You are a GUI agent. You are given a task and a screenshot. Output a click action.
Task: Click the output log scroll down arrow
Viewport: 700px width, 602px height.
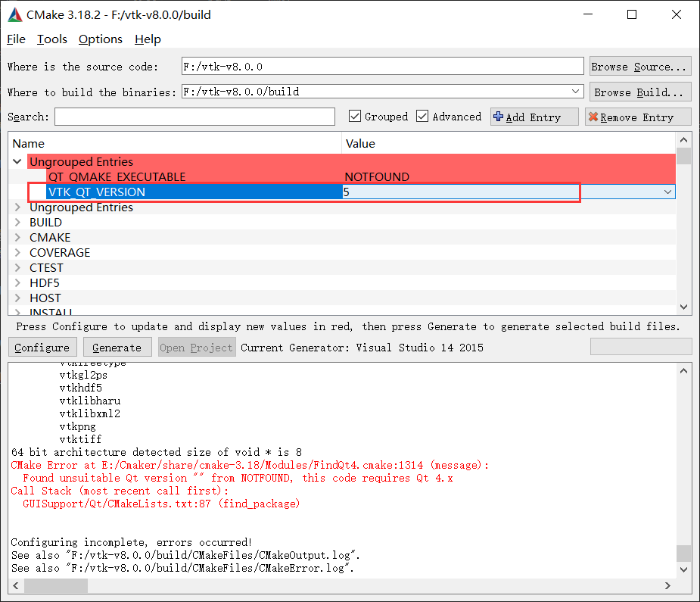(x=683, y=569)
